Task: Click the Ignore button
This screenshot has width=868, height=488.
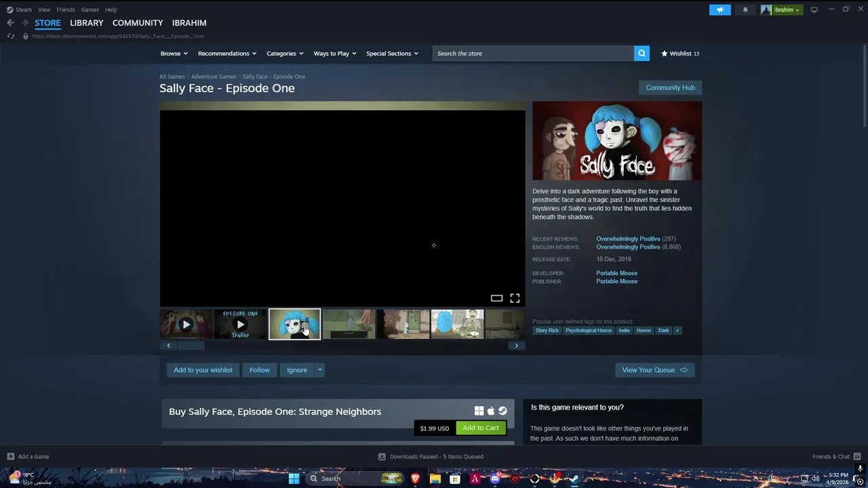Action: 297,370
